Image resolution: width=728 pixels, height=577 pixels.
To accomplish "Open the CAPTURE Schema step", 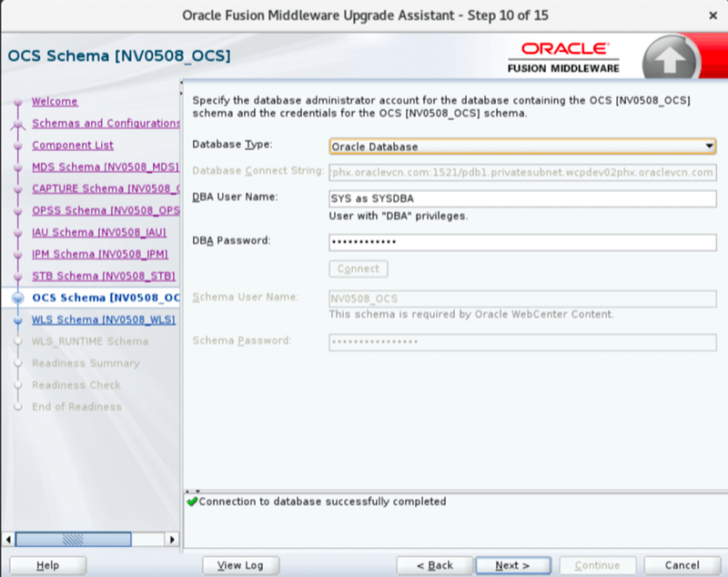I will [x=106, y=188].
